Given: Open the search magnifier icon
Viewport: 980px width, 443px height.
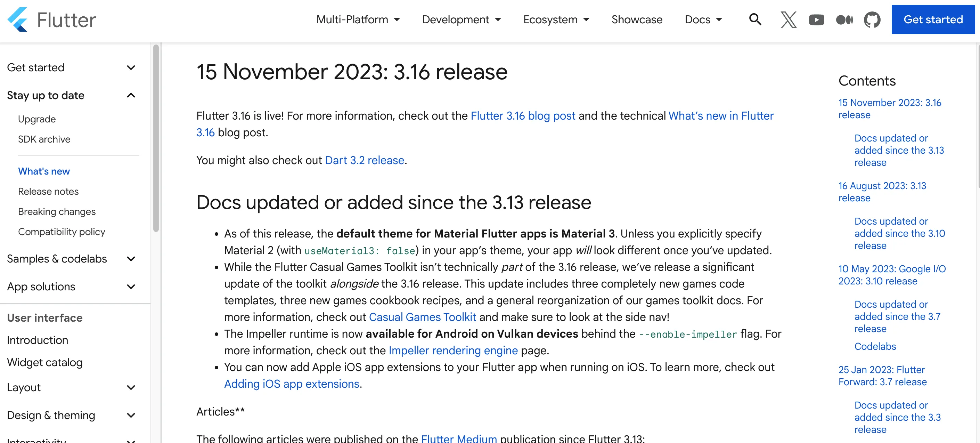Looking at the screenshot, I should click(x=755, y=19).
